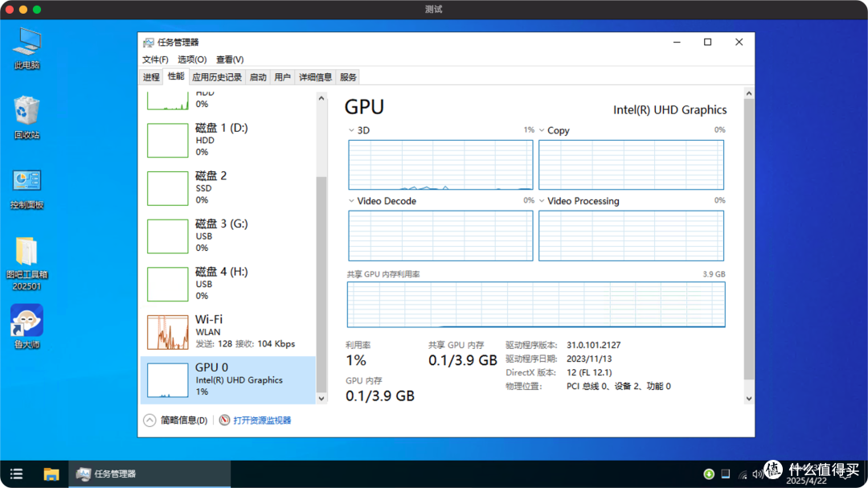
Task: Click the Intel(R) UHD Graphics heading
Action: tap(669, 109)
